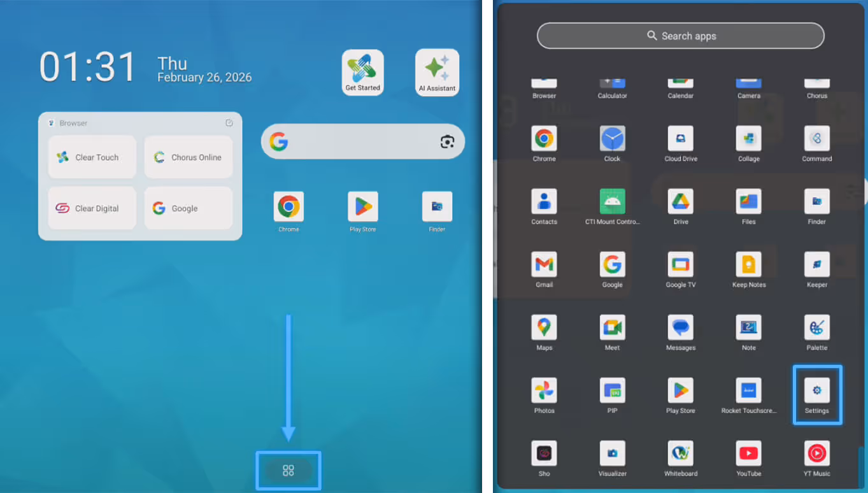Launch the Rocket Touchscreen app
The image size is (868, 493).
749,396
